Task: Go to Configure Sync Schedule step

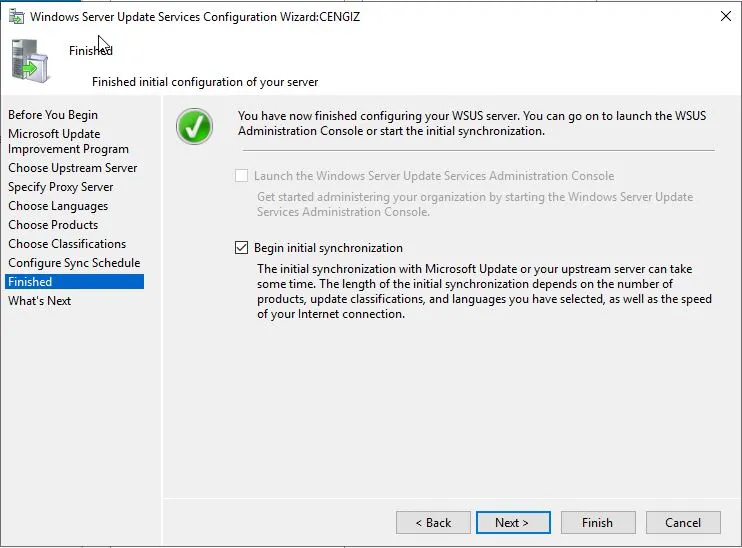Action: (x=74, y=263)
